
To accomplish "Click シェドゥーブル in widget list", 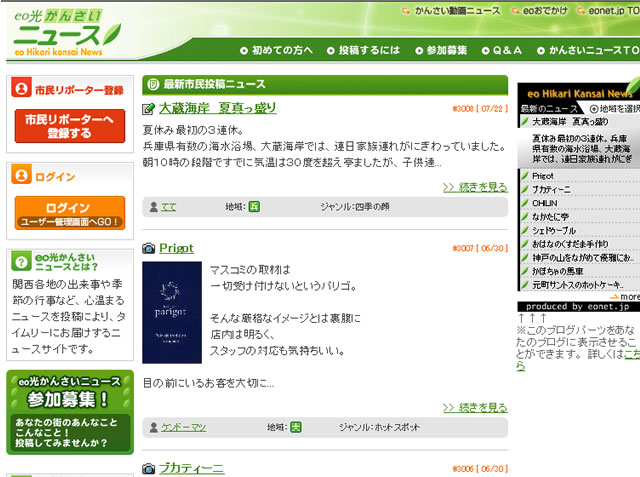I will click(x=554, y=231).
